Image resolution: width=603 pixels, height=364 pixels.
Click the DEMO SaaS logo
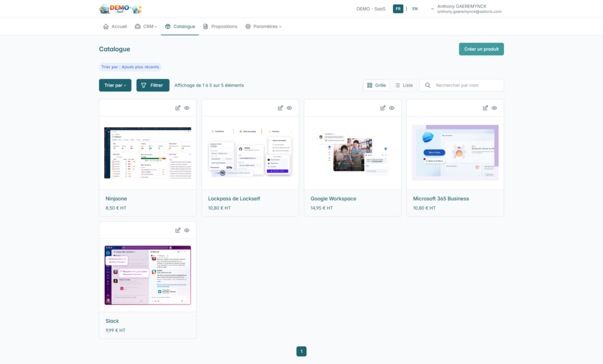pos(120,9)
